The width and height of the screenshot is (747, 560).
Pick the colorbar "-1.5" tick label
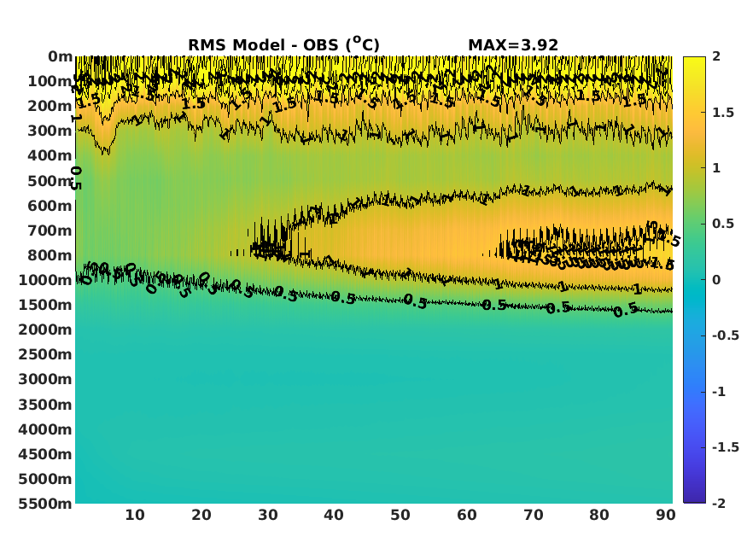click(726, 447)
